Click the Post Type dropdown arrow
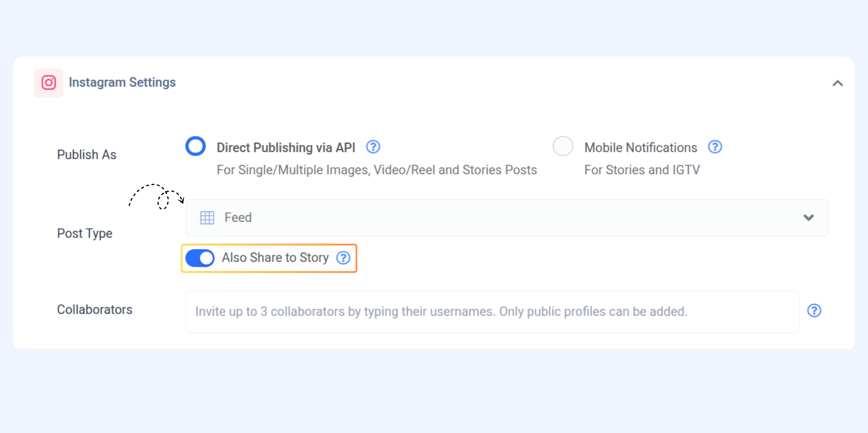868x433 pixels. pyautogui.click(x=808, y=218)
